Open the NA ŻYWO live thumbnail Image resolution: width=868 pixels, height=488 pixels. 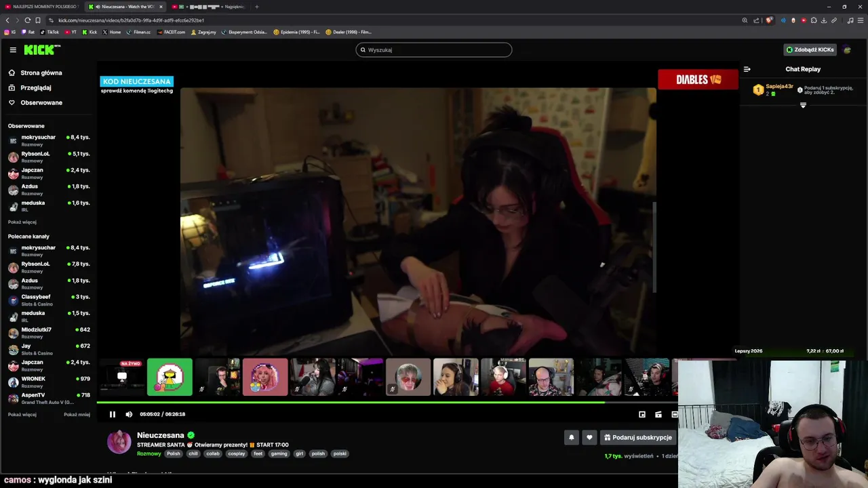click(x=122, y=377)
